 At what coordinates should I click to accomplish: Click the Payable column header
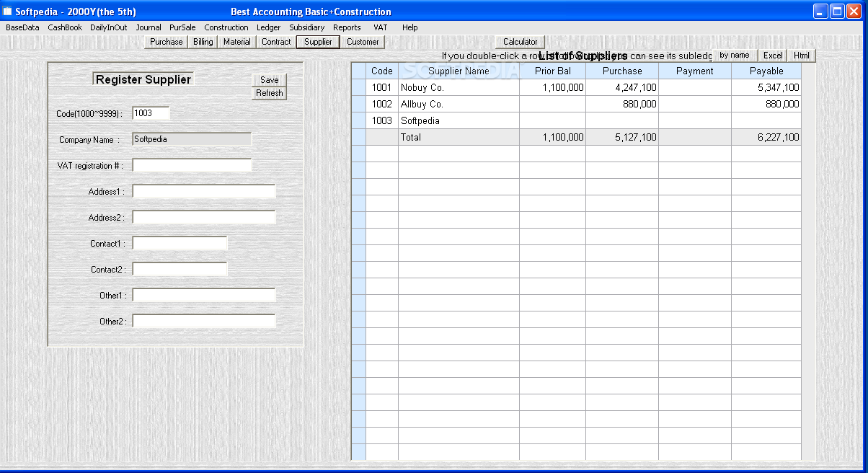766,71
